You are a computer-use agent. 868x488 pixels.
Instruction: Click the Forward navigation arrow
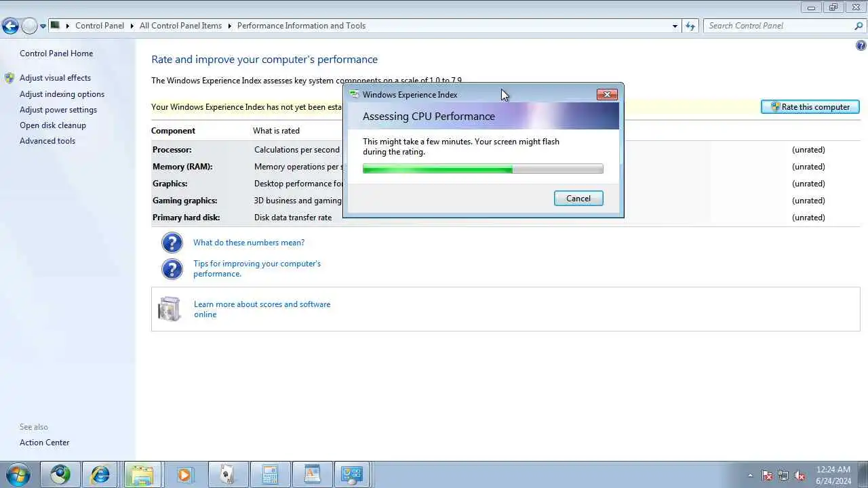coord(29,26)
